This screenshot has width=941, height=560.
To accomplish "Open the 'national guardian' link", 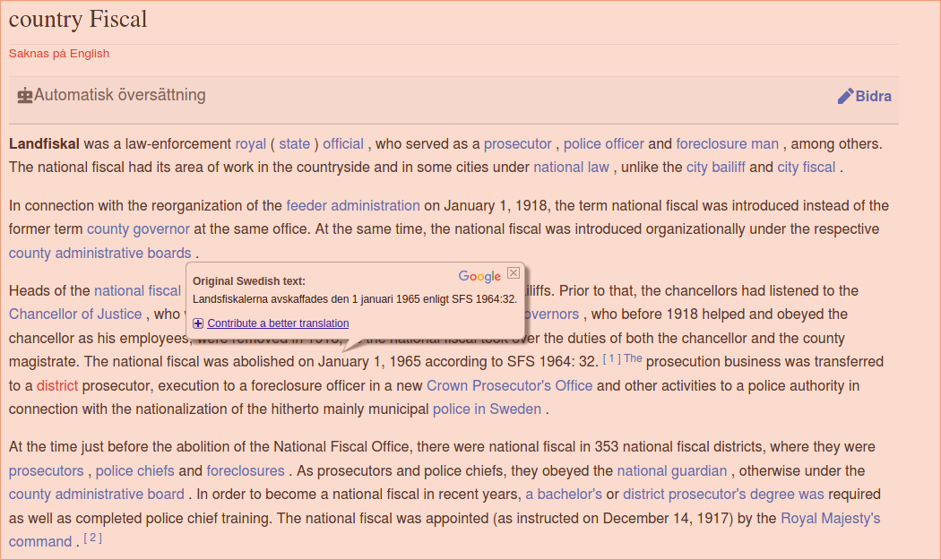I will (672, 470).
